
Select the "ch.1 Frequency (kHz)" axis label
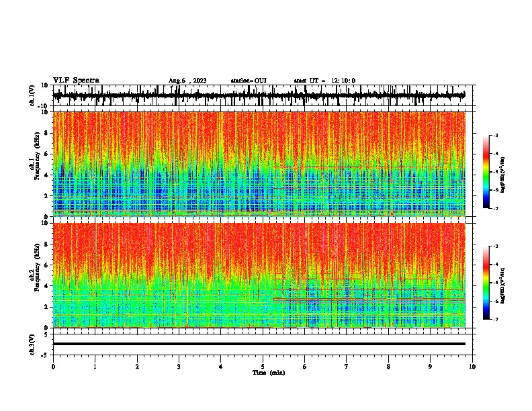(36, 156)
